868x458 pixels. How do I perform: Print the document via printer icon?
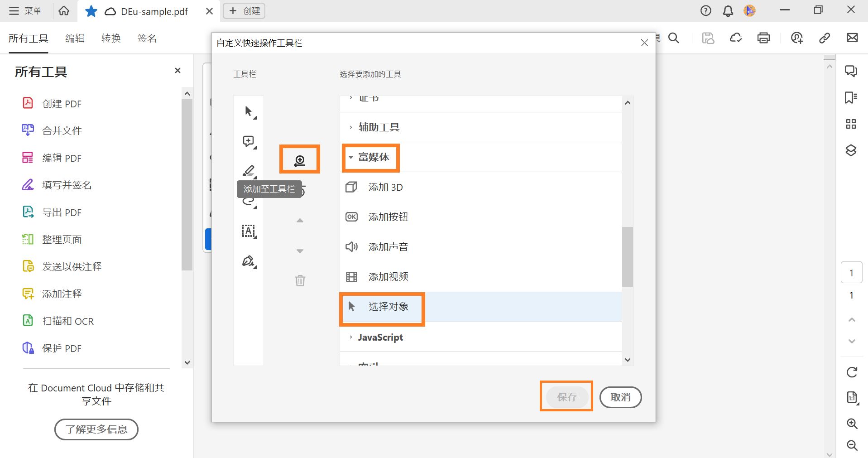[x=763, y=38]
